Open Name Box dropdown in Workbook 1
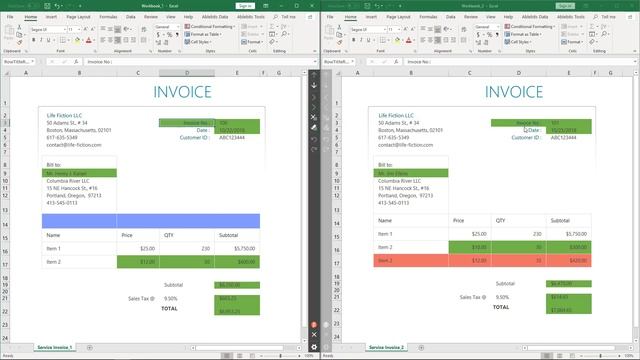The width and height of the screenshot is (640, 360). click(32, 62)
